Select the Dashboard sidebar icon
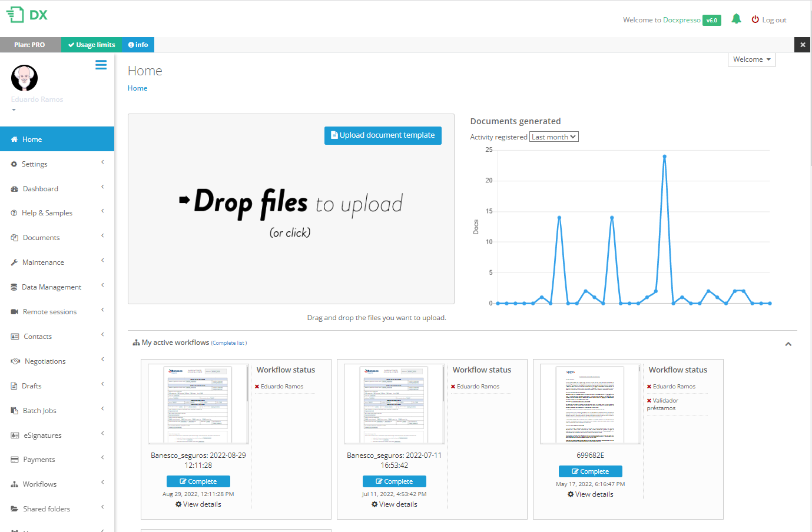This screenshot has width=812, height=532. 14,188
